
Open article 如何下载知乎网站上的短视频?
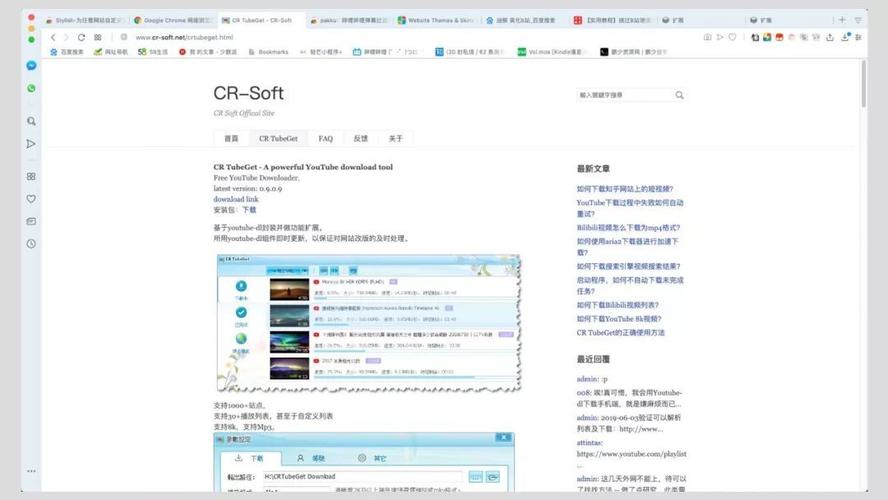click(x=625, y=189)
